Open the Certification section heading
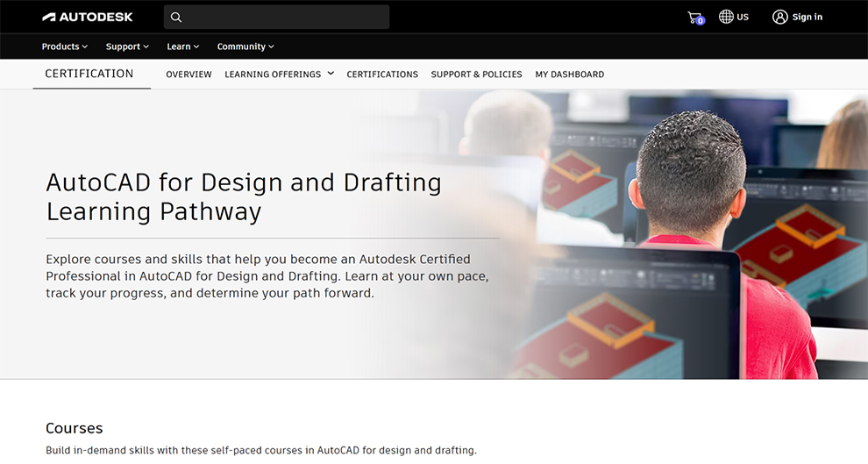Image resolution: width=868 pixels, height=464 pixels. (89, 74)
